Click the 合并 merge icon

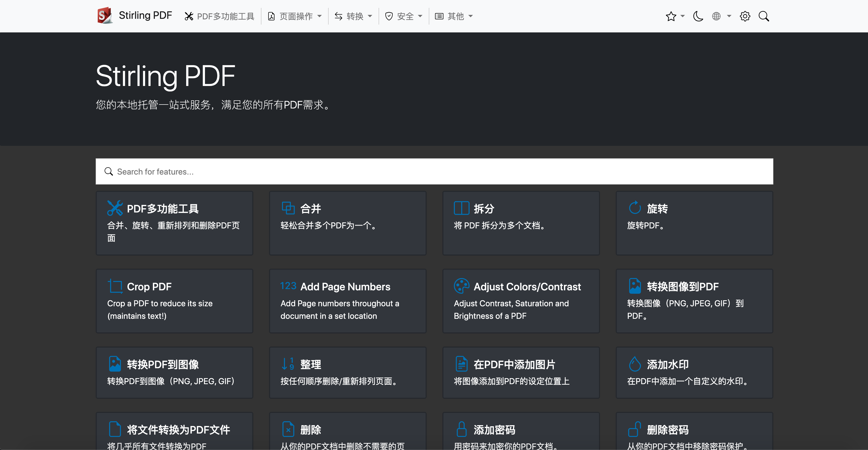288,208
